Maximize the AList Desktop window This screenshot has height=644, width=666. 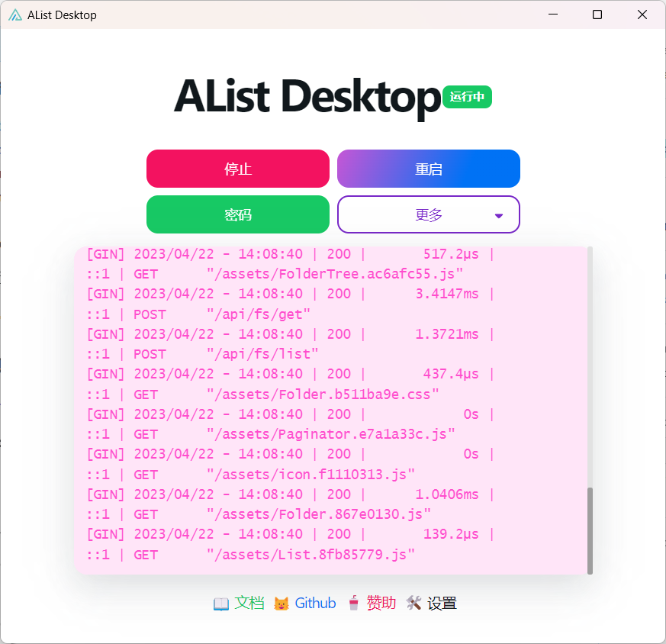pyautogui.click(x=597, y=14)
